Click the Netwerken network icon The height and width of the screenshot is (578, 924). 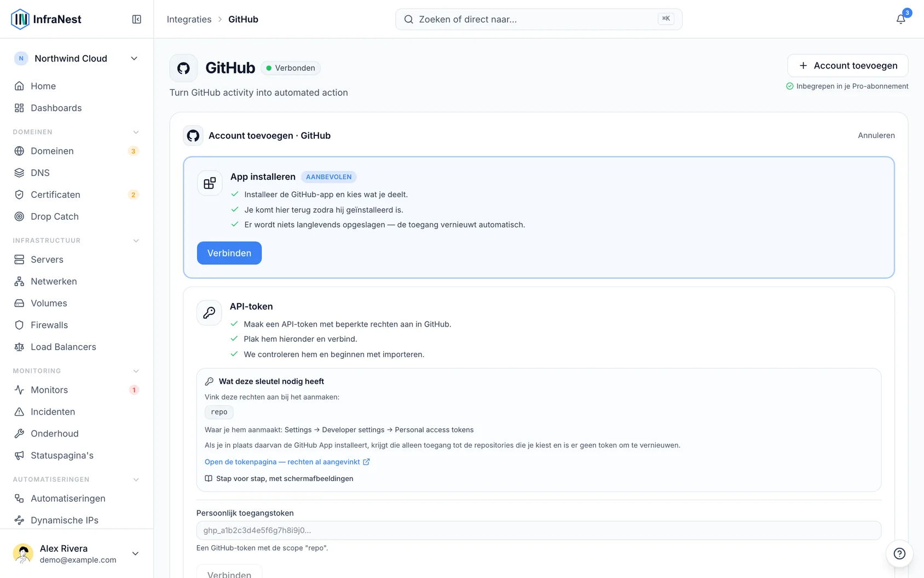click(19, 281)
